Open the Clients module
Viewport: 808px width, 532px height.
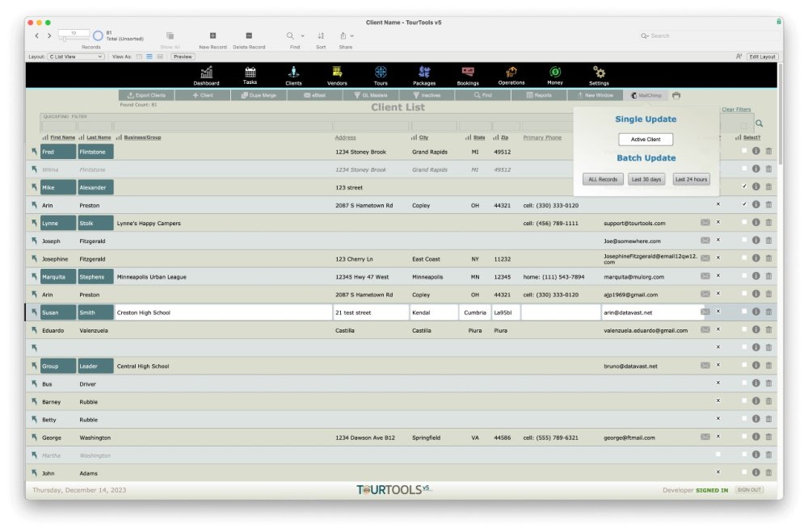pyautogui.click(x=293, y=75)
